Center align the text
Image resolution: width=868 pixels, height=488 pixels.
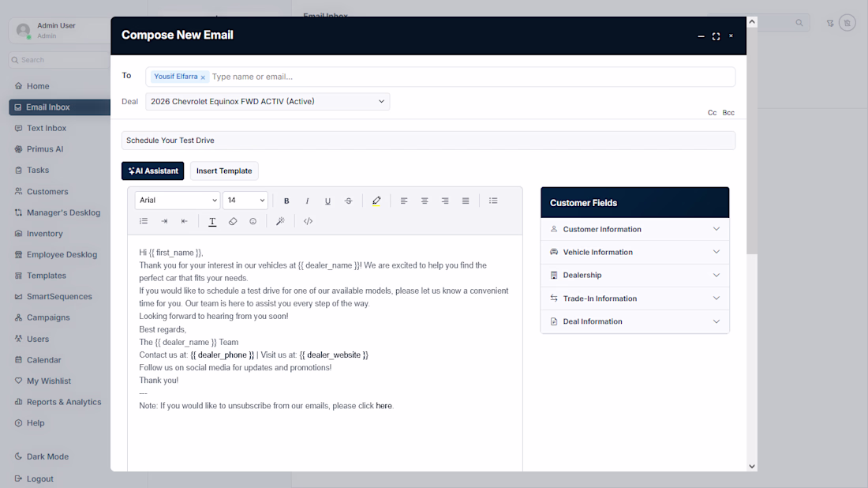[425, 201]
